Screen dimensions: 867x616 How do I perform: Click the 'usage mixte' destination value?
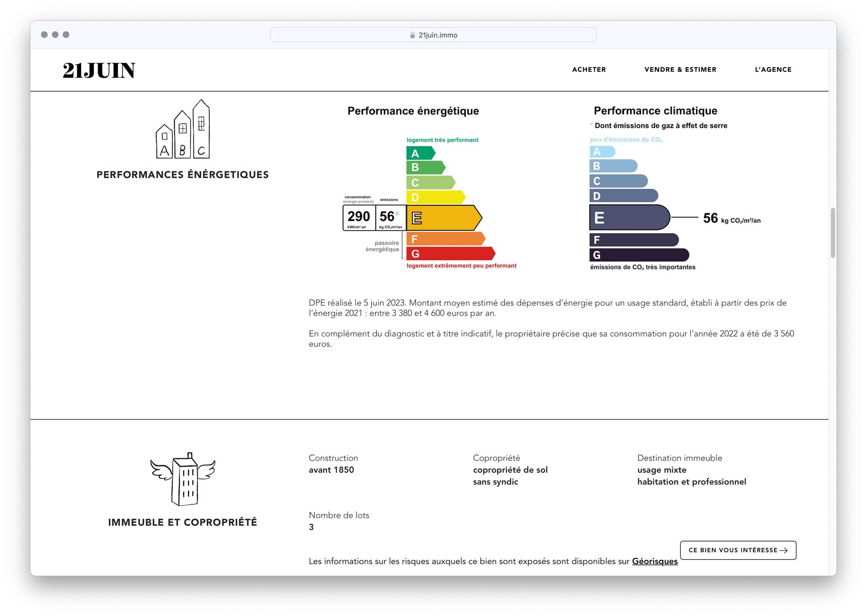tap(662, 470)
